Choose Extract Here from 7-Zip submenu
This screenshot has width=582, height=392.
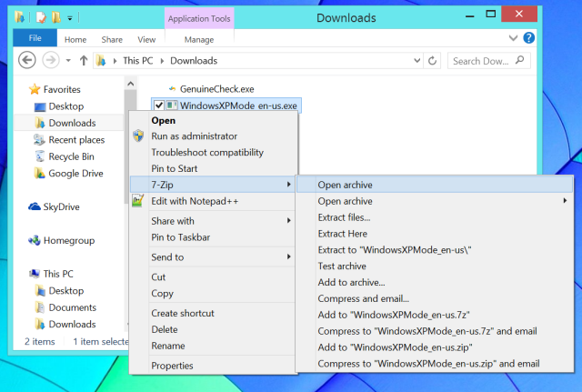(342, 234)
